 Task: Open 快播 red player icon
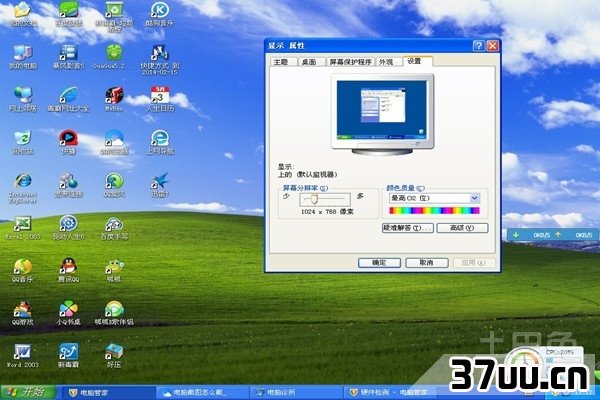pyautogui.click(x=68, y=139)
